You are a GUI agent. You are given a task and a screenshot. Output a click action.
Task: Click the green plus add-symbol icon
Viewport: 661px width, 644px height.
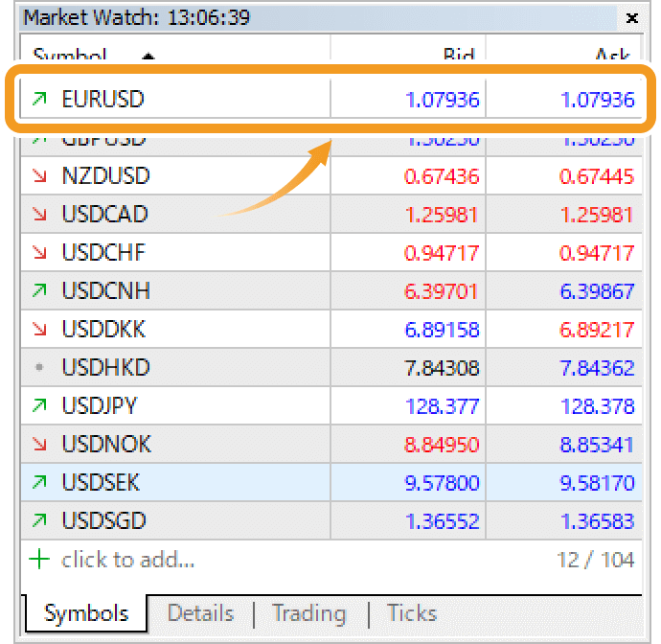(39, 560)
